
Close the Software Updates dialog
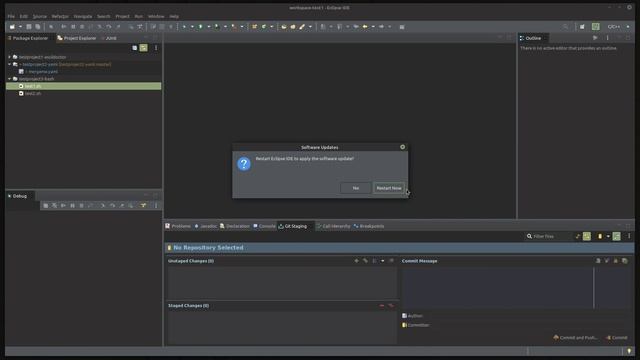coord(402,147)
